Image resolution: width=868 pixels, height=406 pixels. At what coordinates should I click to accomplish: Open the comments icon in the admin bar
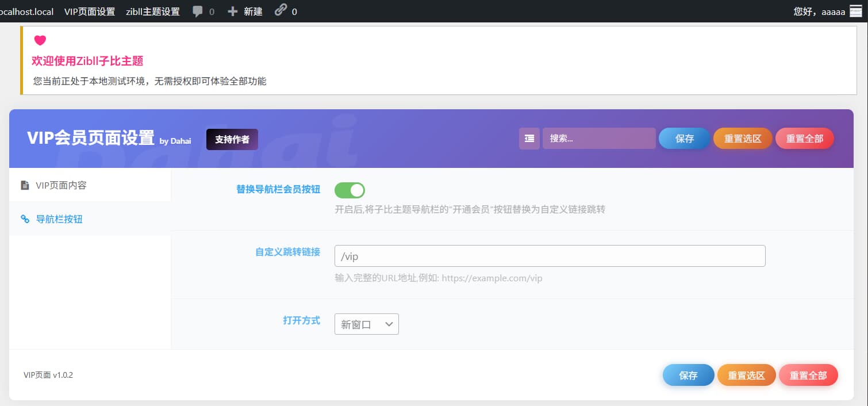(x=198, y=11)
